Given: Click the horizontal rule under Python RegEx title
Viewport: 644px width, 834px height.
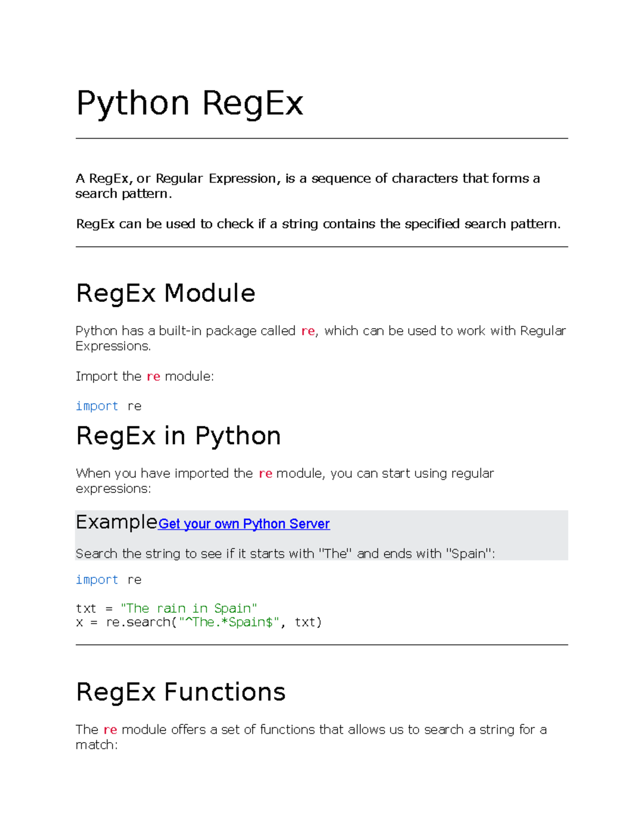Looking at the screenshot, I should pos(321,139).
